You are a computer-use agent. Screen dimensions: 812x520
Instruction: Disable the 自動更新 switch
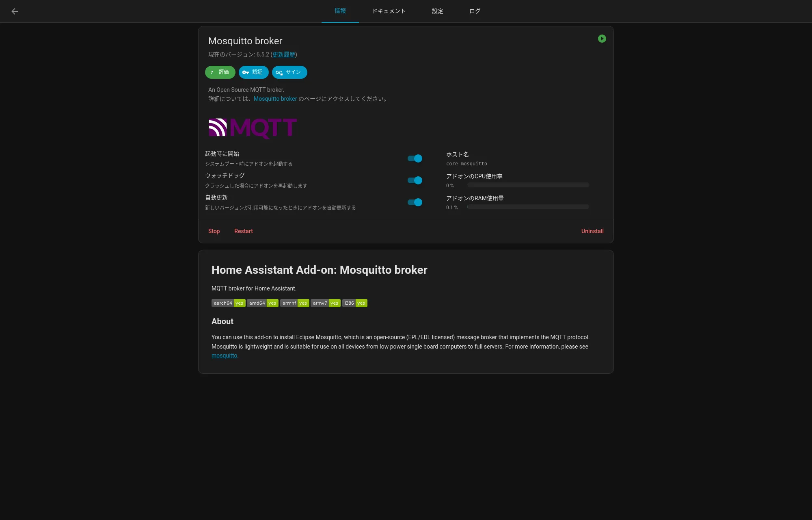point(415,202)
